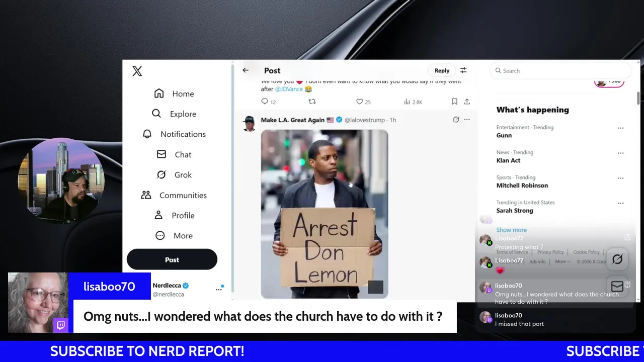Click the post timestamp 1h
The image size is (644, 362).
coord(393,120)
